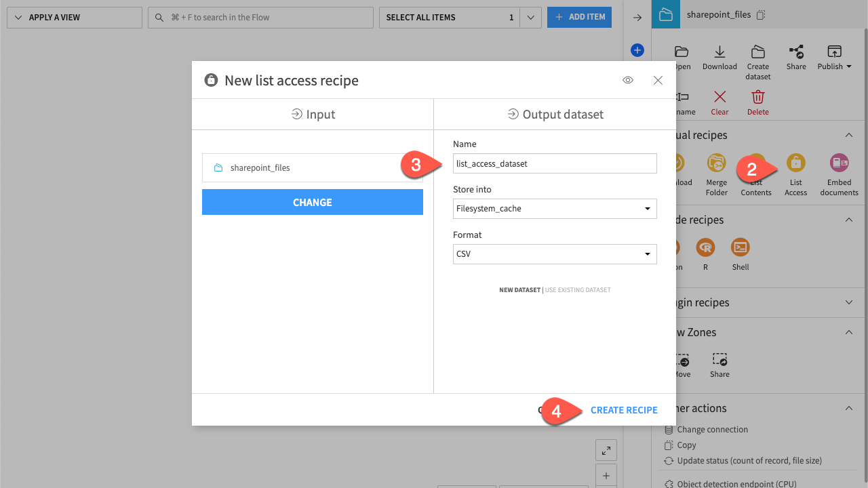Select the List Access recipe icon

[795, 163]
